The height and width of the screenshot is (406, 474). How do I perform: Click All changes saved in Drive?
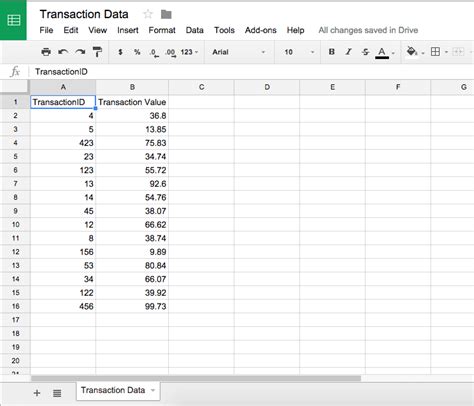[x=368, y=30]
